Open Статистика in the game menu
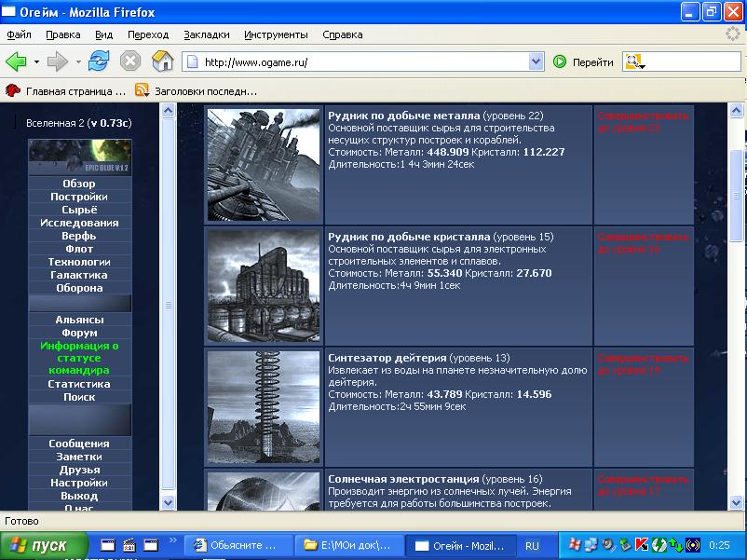This screenshot has width=747, height=560. pyautogui.click(x=79, y=384)
